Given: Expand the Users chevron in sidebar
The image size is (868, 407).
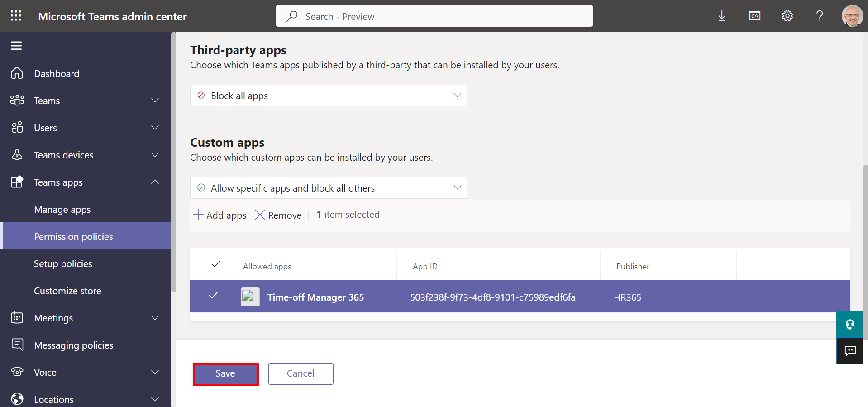Looking at the screenshot, I should (x=155, y=128).
